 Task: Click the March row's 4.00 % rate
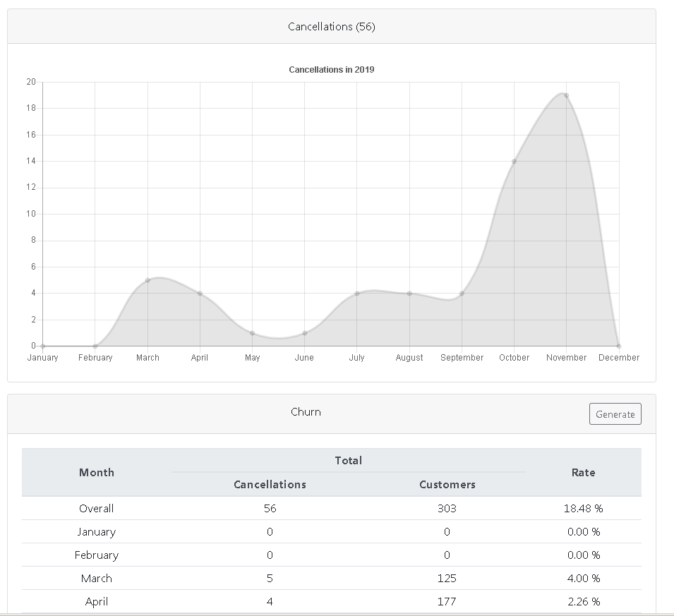tap(583, 579)
